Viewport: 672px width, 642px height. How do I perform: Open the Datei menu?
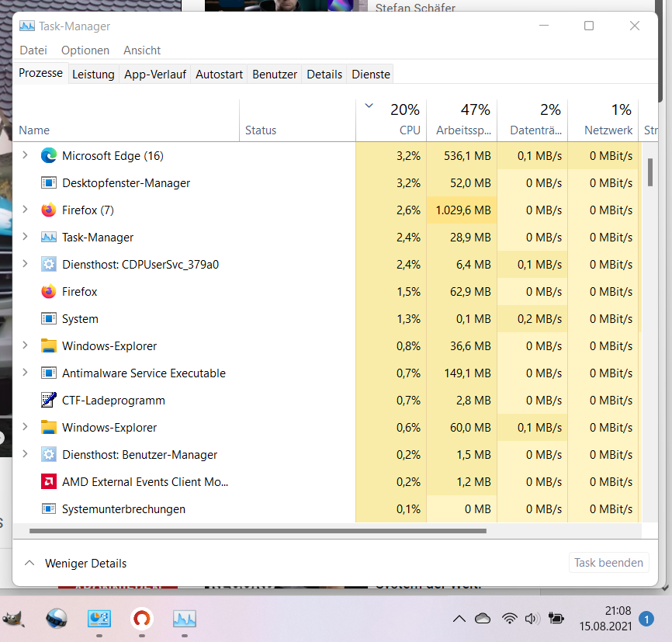33,50
